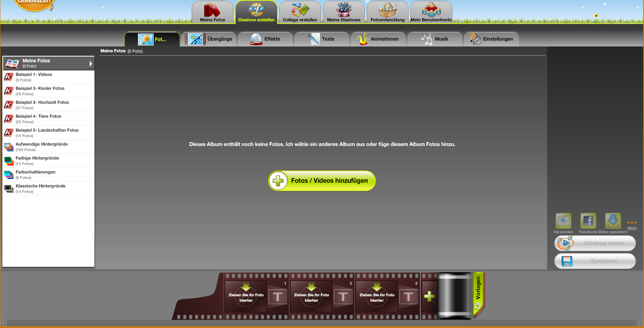Select the Diashow erstellen tab

256,12
